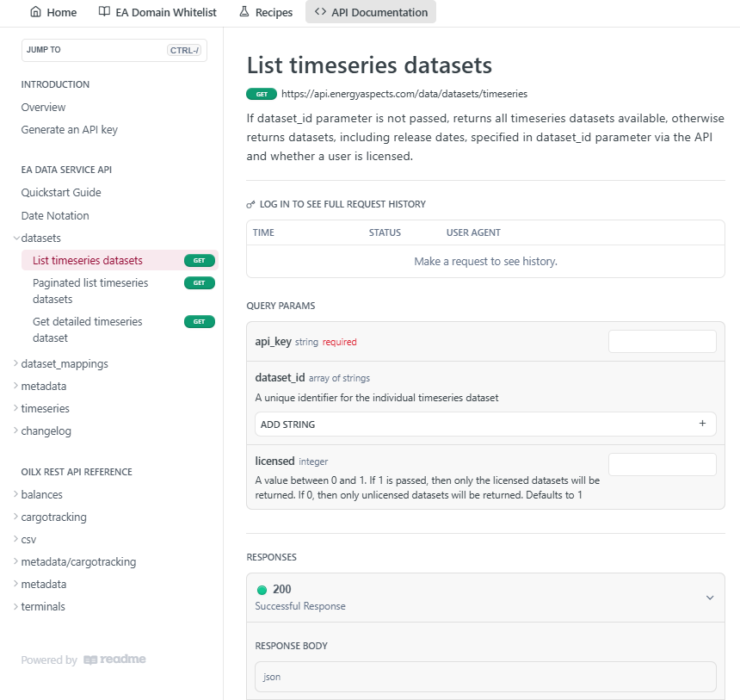Switch to the Recipes tab

(266, 12)
